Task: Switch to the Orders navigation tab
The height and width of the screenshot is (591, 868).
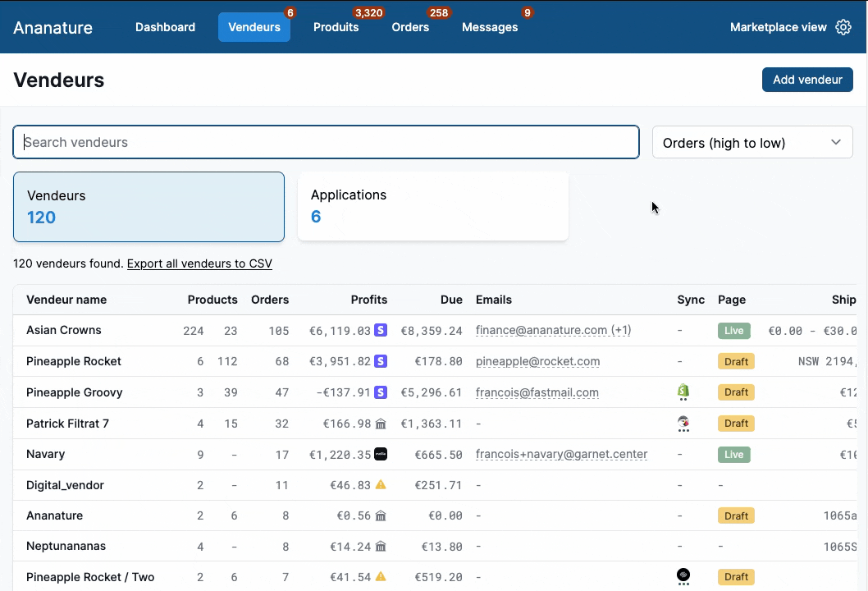Action: [410, 27]
